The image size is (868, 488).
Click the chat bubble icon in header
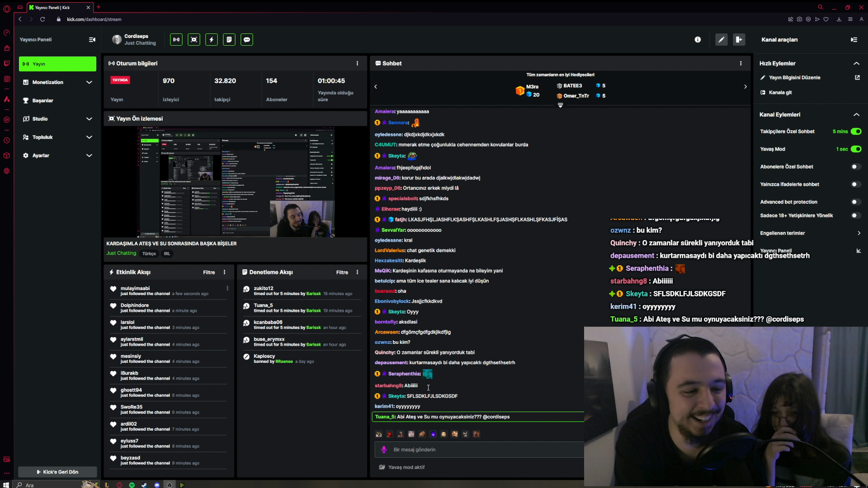pyautogui.click(x=247, y=40)
